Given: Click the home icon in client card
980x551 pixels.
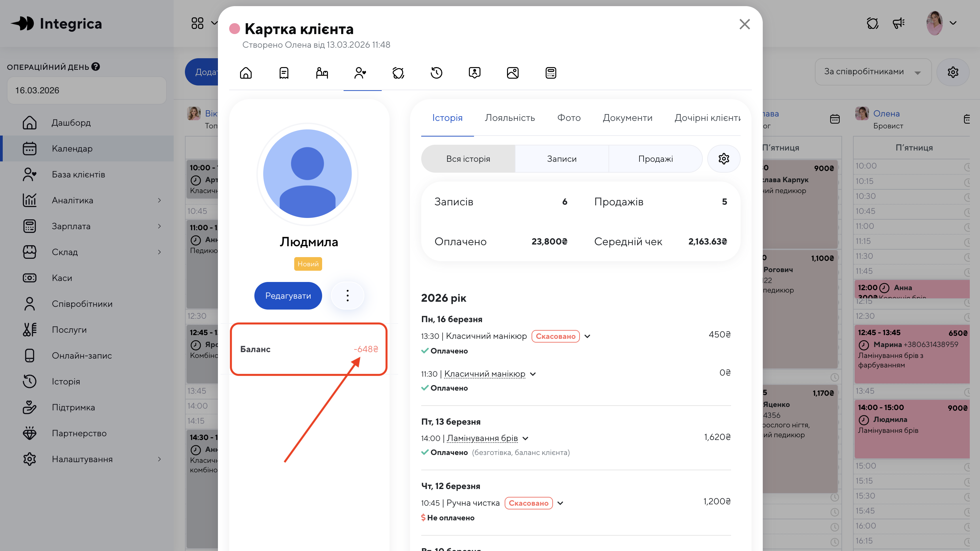Looking at the screenshot, I should pyautogui.click(x=246, y=73).
